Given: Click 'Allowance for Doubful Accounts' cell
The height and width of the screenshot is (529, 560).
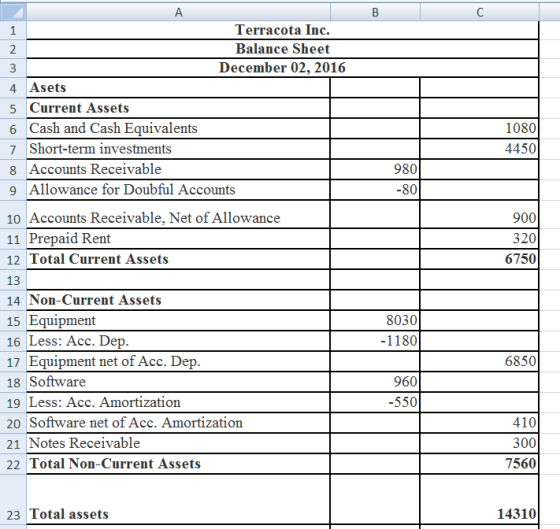Looking at the screenshot, I should 179,190.
